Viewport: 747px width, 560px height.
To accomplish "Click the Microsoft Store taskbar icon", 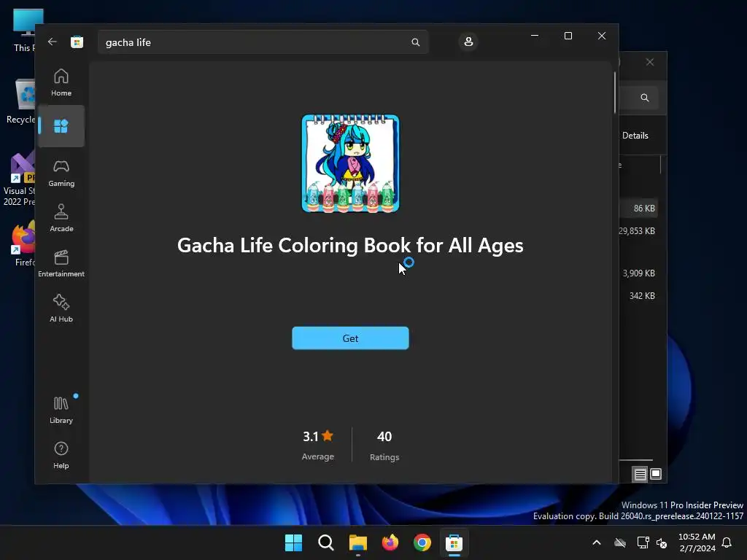I will pos(454,542).
